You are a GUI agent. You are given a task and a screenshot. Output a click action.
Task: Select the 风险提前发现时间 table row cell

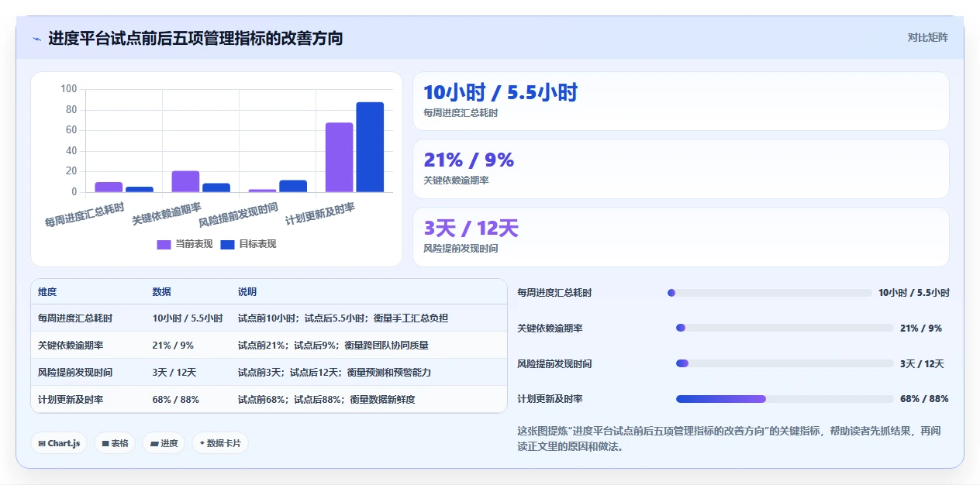tap(75, 373)
